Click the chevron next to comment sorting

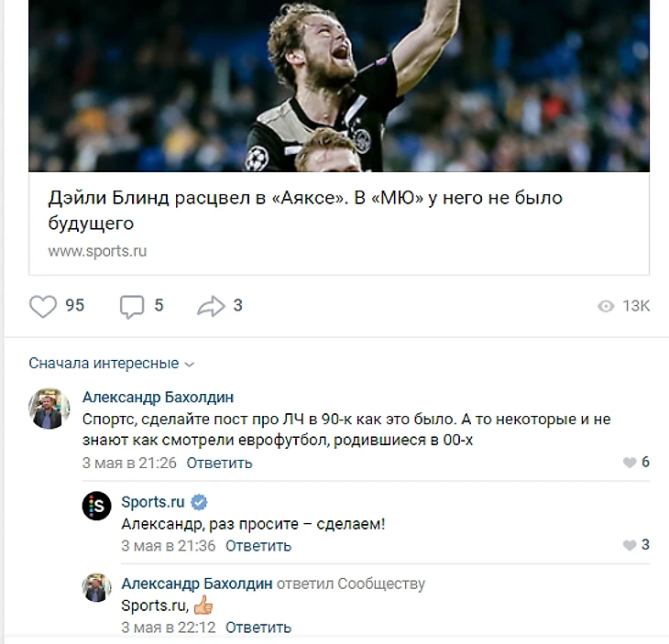(x=190, y=365)
